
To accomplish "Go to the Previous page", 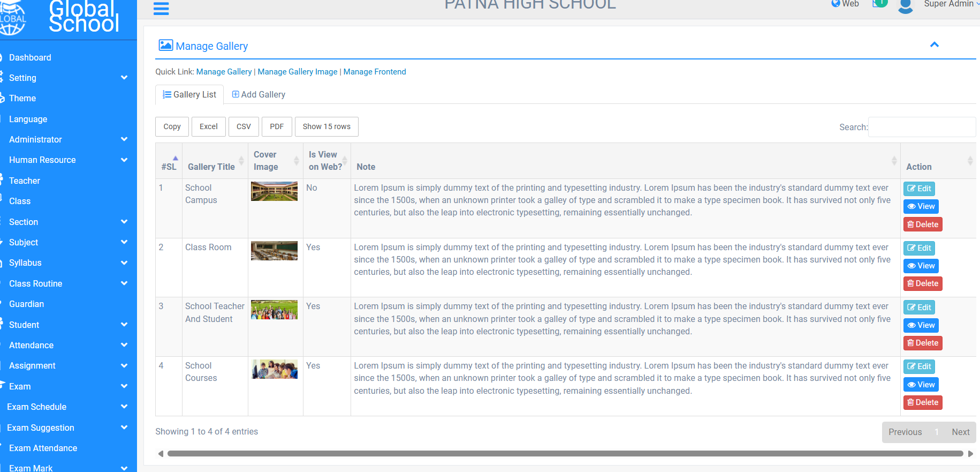I will click(905, 432).
